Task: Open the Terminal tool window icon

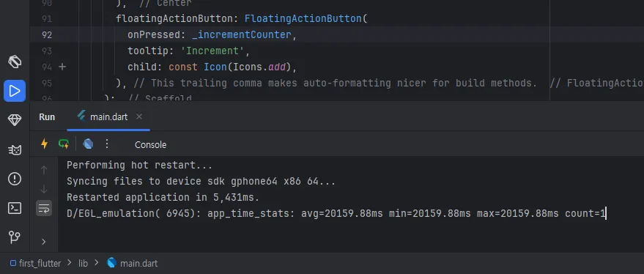Action: pyautogui.click(x=15, y=208)
